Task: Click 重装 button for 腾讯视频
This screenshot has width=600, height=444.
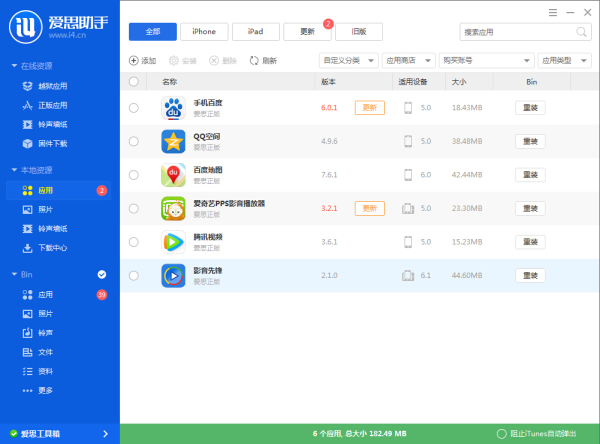Action: tap(530, 242)
